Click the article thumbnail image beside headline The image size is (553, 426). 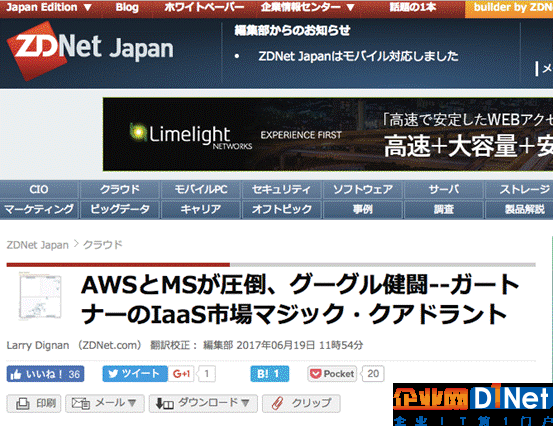40,296
